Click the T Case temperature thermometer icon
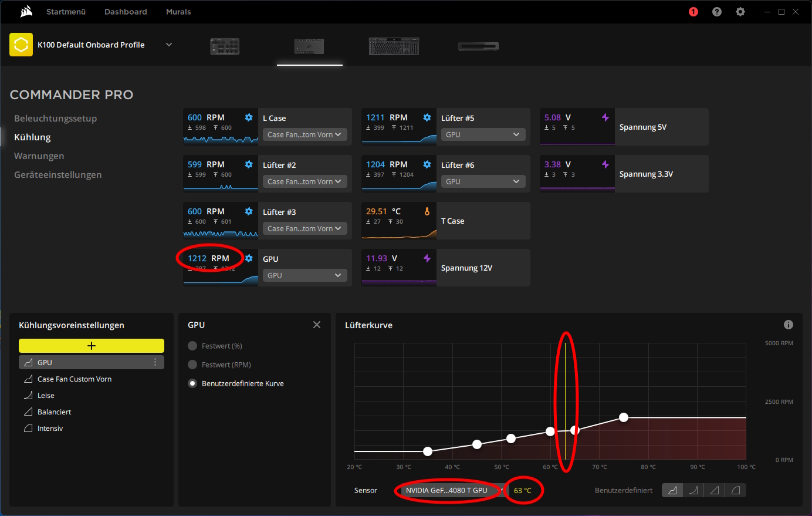 [x=427, y=211]
